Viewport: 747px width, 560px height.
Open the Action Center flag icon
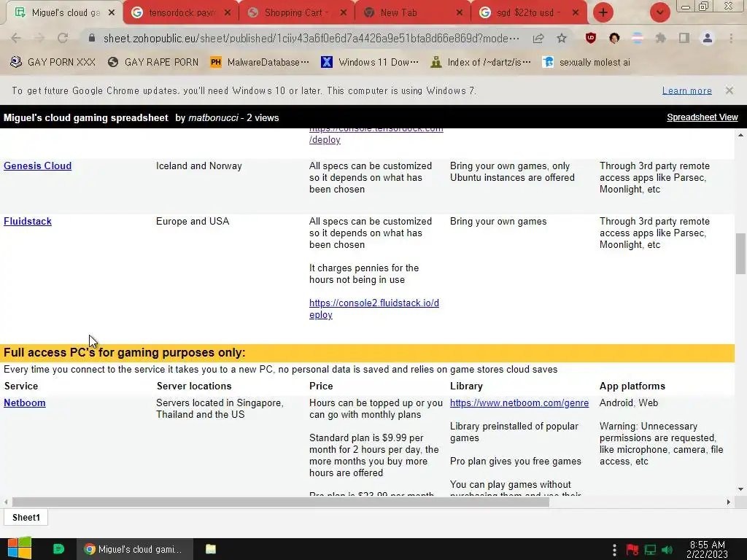pyautogui.click(x=632, y=550)
